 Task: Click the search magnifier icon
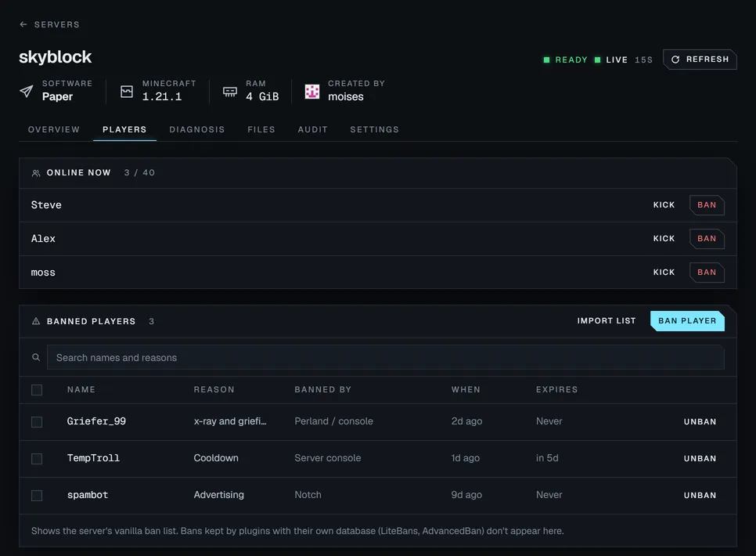36,358
